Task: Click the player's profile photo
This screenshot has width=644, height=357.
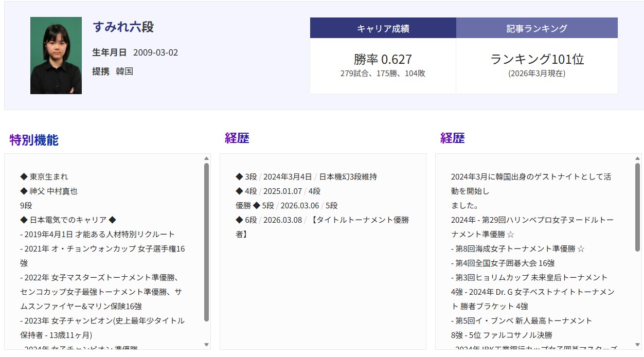Action: pyautogui.click(x=56, y=56)
